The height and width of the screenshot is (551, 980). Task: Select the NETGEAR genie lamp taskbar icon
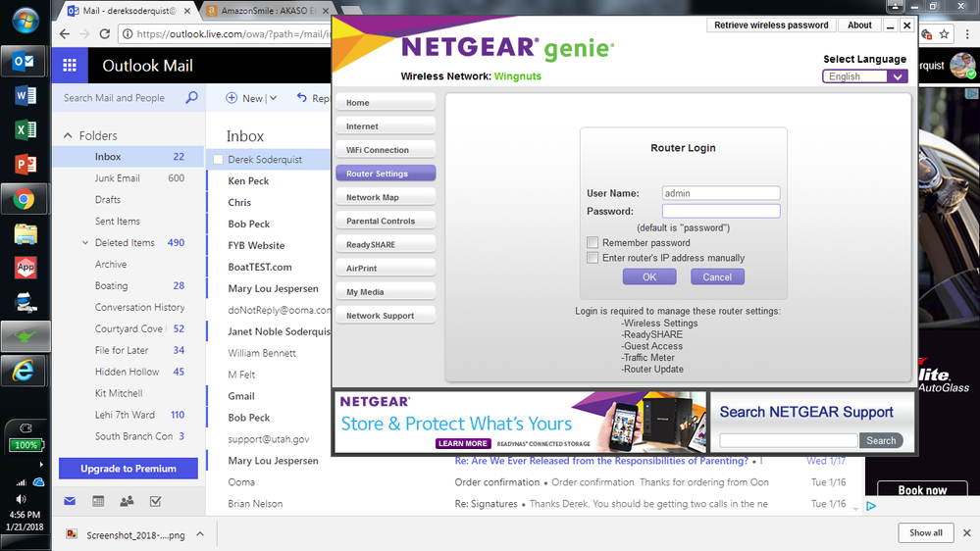coord(25,336)
